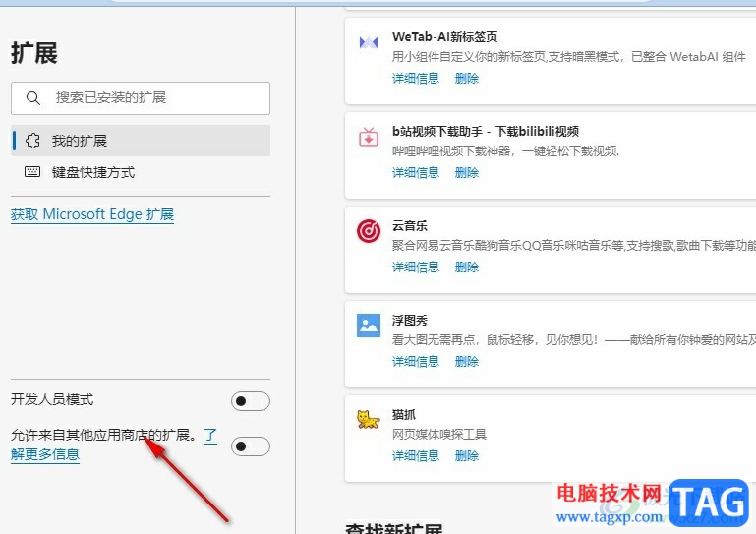Toggle 开发人员模式 switch
The width and height of the screenshot is (756, 534).
(251, 401)
